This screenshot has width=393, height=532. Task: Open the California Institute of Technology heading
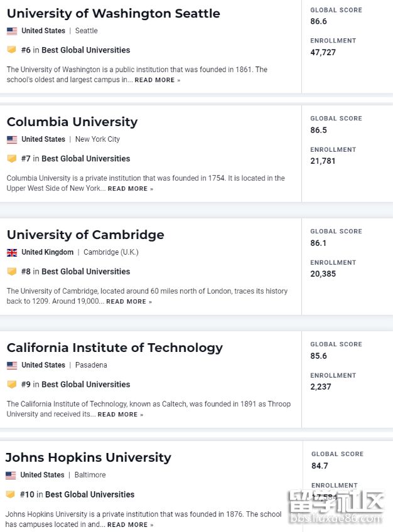(x=115, y=348)
